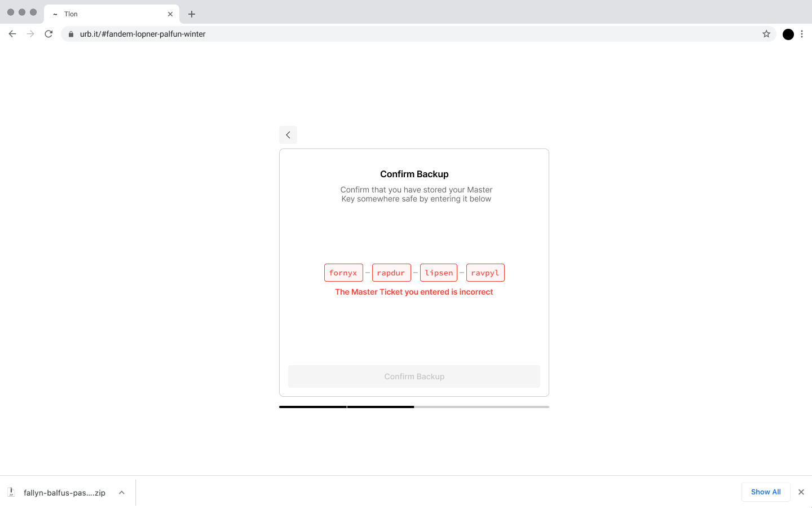Close the Tlon tab
The width and height of the screenshot is (812, 508).
[x=170, y=14]
